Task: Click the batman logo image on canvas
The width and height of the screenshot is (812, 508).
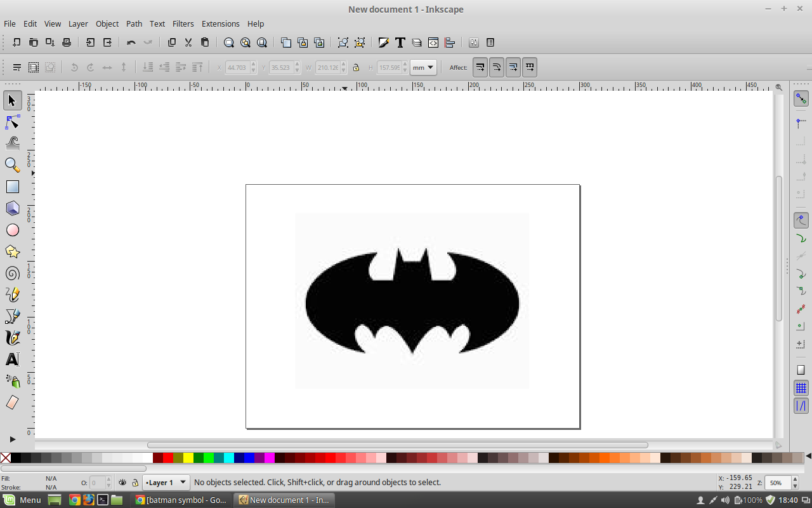Action: 412,300
